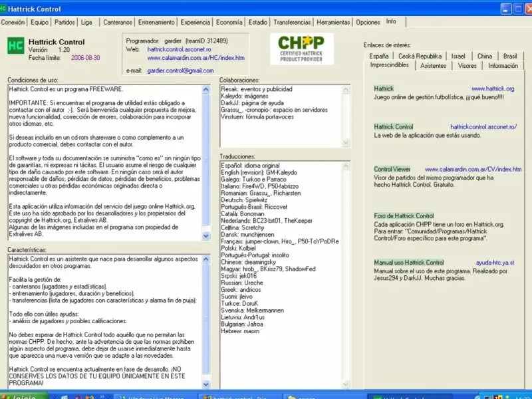Viewport: 532px width, 399px height.
Task: Select the Imprescindibles links tab
Action: click(390, 65)
